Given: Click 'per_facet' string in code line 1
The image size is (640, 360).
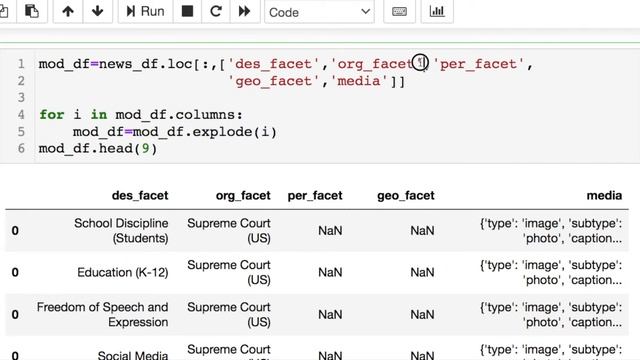Looking at the screenshot, I should (478, 64).
